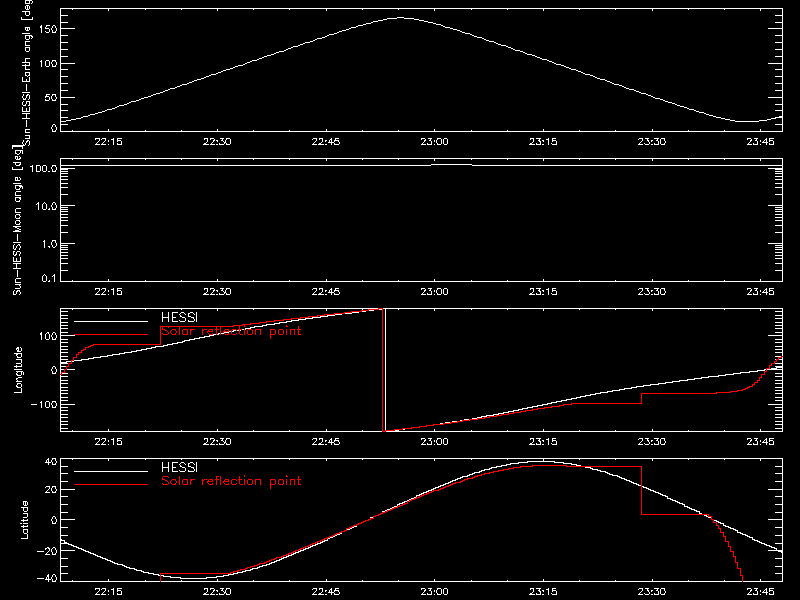Viewport: 800px width, 600px height.
Task: Click the 22:15 label under Latitude plot
Action: (108, 592)
